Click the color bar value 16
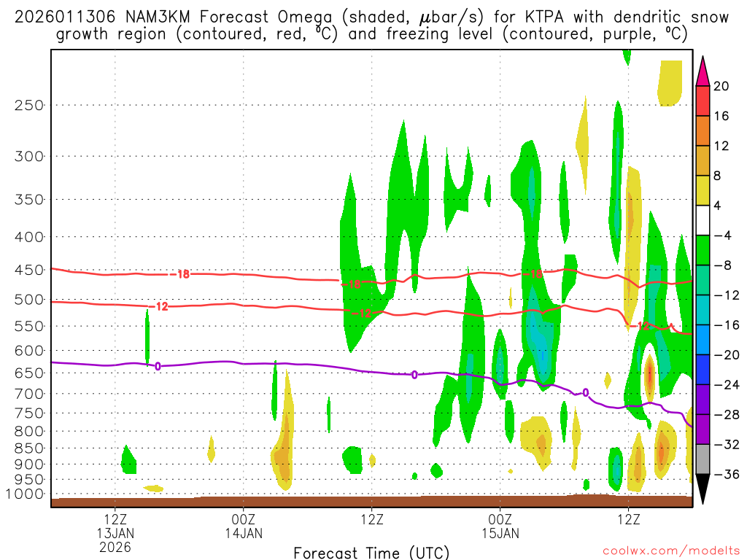The height and width of the screenshot is (560, 747). (x=721, y=116)
